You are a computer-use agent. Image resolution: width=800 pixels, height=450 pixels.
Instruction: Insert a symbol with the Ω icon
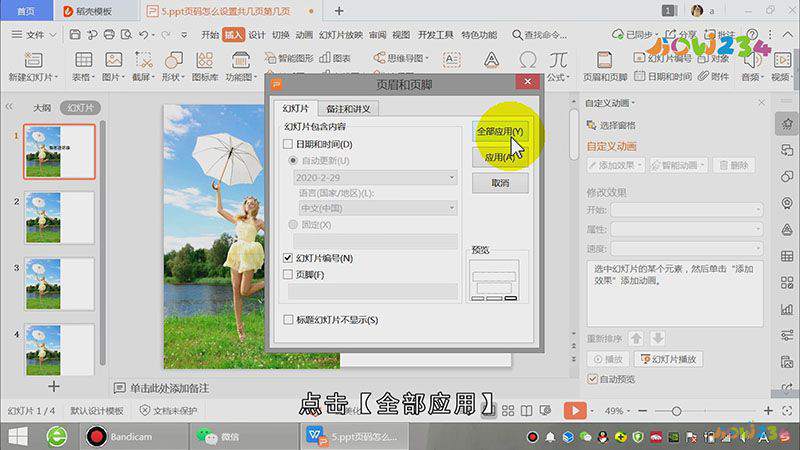pos(528,60)
